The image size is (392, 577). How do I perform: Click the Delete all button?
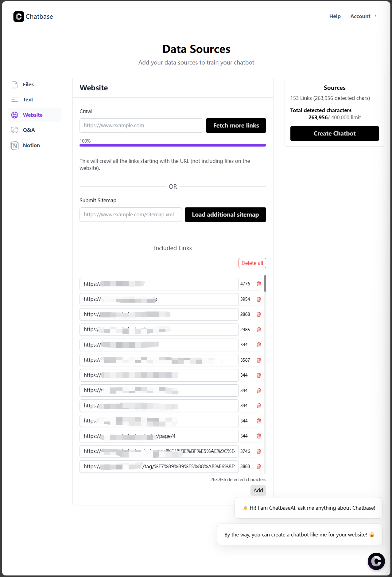click(x=252, y=263)
